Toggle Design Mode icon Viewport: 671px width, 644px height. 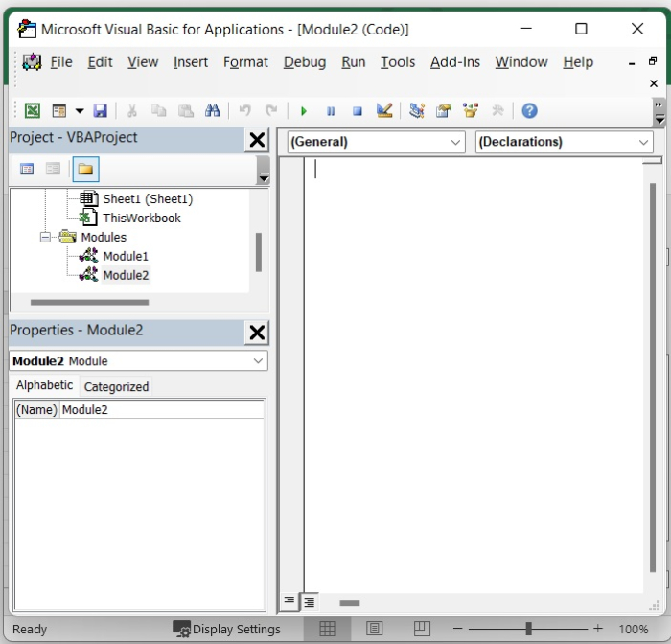click(384, 111)
